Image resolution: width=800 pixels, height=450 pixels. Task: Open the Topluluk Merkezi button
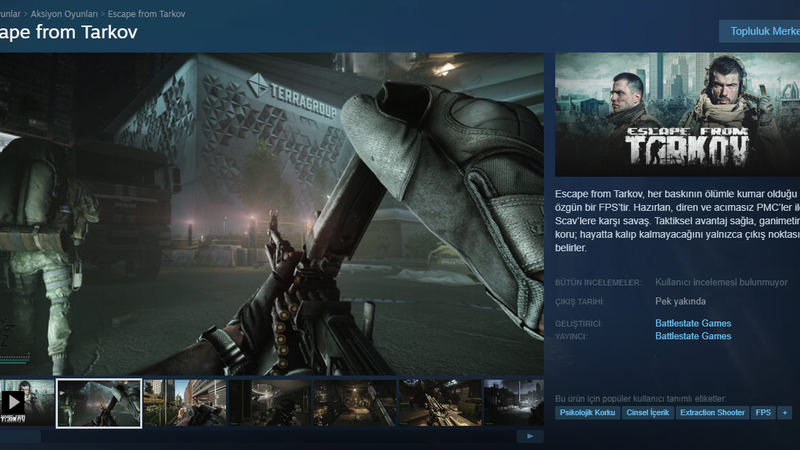click(764, 31)
